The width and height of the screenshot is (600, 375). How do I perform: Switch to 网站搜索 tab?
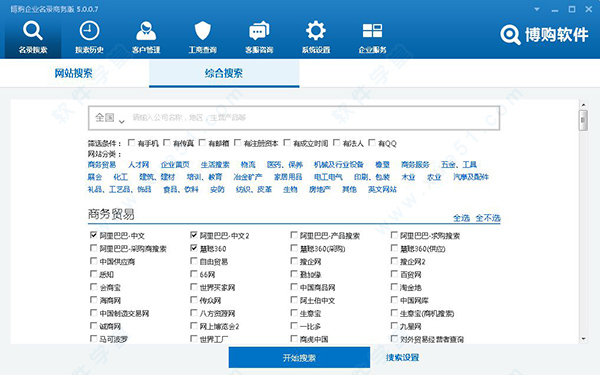(x=73, y=73)
